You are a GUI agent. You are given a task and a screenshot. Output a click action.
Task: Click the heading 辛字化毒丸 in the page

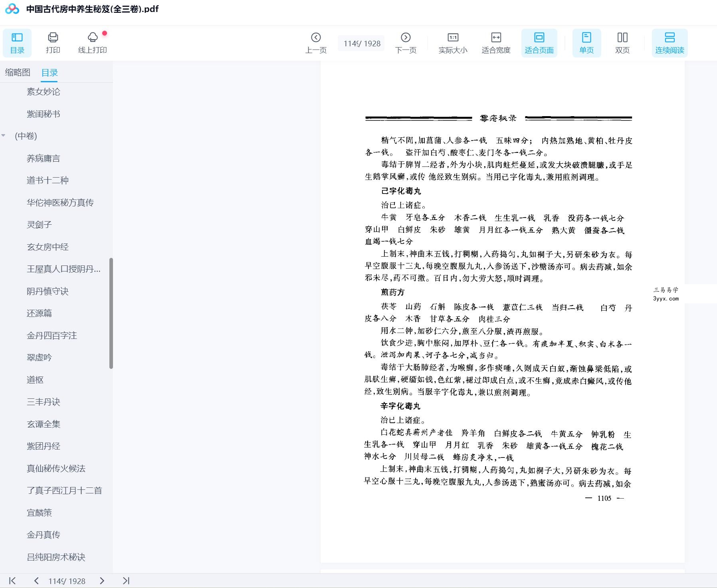tap(400, 406)
